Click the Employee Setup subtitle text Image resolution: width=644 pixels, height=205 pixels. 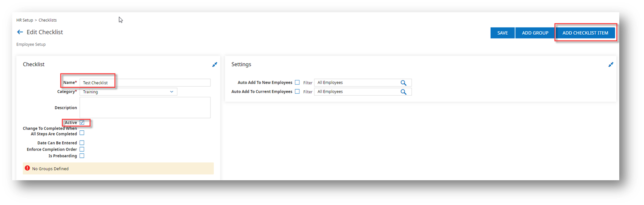click(x=31, y=45)
